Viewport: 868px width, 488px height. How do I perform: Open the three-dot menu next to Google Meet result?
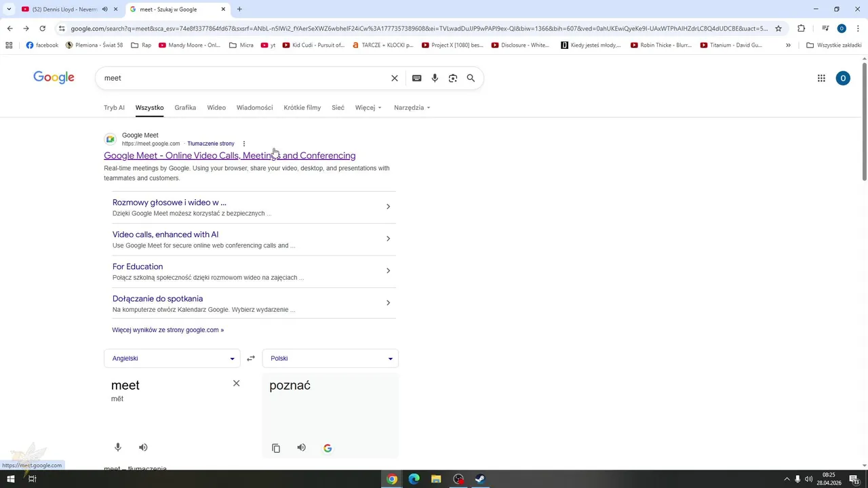click(x=244, y=144)
